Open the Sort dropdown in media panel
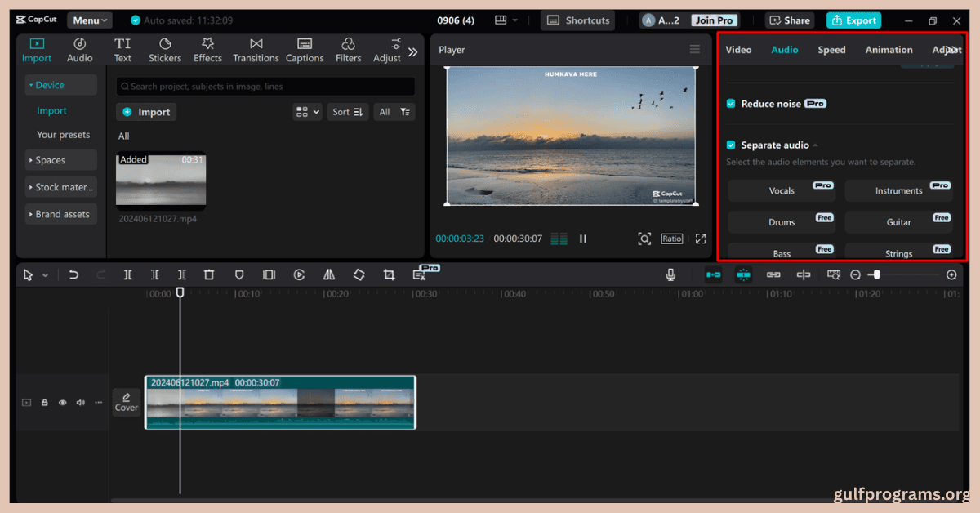The height and width of the screenshot is (513, 980). pyautogui.click(x=347, y=112)
